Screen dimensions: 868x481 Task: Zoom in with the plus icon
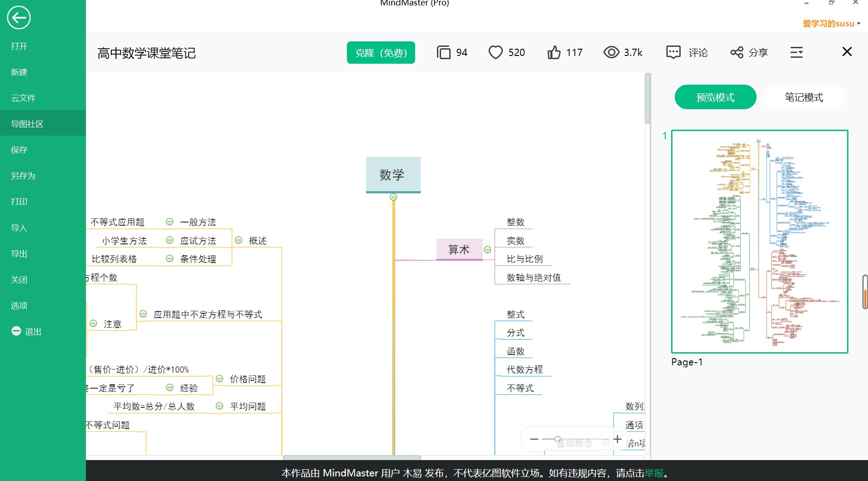pyautogui.click(x=617, y=439)
